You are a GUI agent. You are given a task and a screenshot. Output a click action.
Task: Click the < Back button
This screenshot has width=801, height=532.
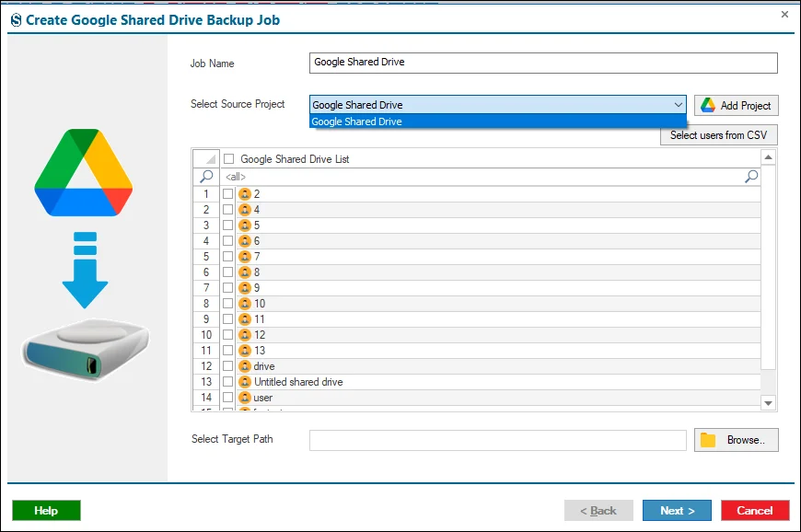(x=598, y=511)
